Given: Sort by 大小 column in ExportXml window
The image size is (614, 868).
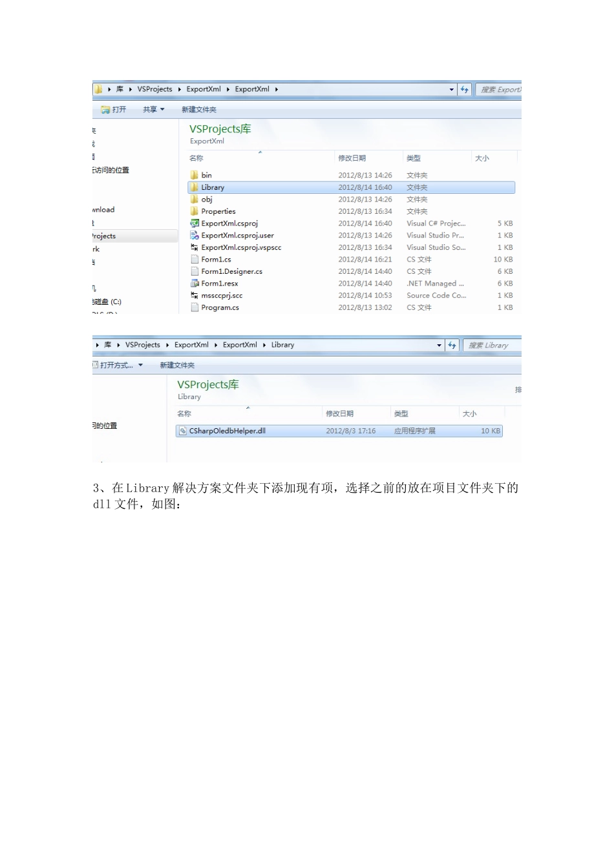Looking at the screenshot, I should [482, 158].
